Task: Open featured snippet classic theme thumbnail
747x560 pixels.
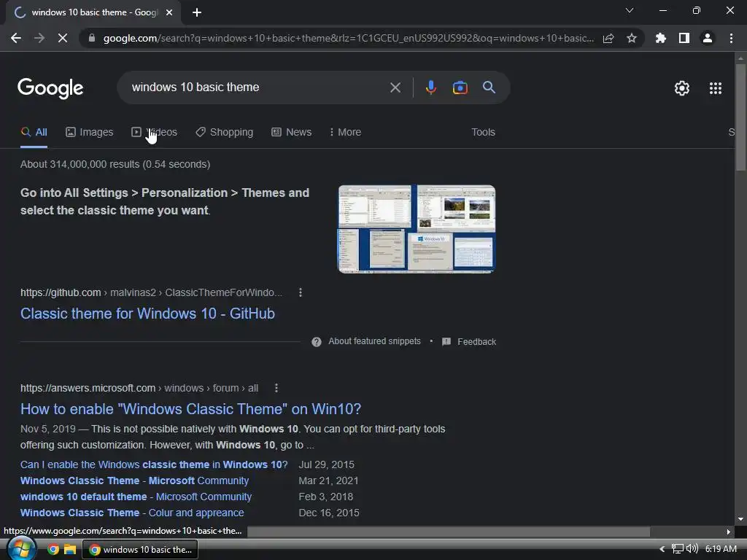Action: coord(417,229)
